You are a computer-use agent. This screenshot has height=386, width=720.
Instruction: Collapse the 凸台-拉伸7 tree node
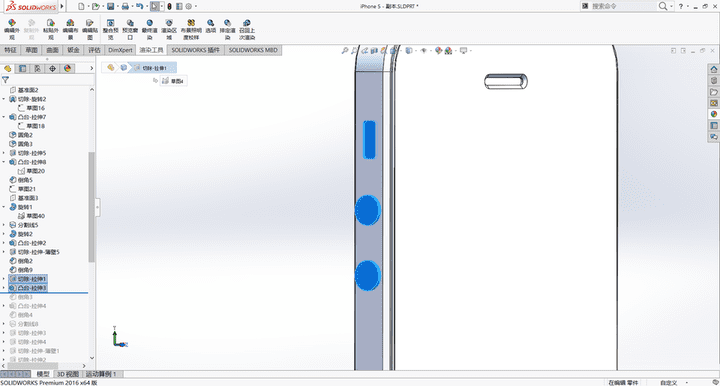[4, 117]
